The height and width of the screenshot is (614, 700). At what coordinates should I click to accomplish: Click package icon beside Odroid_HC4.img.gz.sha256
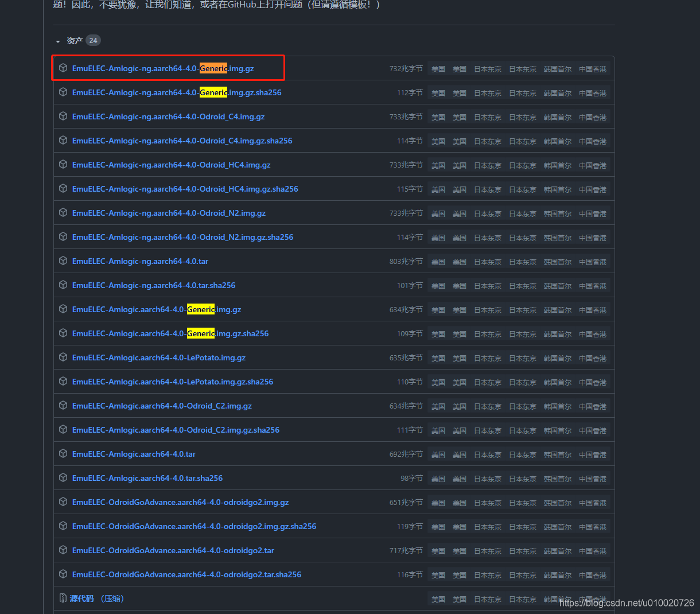coord(63,188)
